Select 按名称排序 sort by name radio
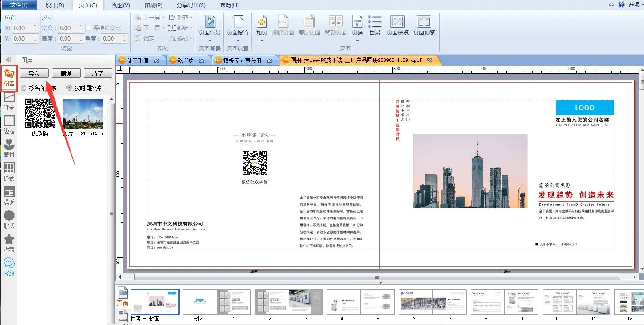The height and width of the screenshot is (325, 644). (24, 88)
